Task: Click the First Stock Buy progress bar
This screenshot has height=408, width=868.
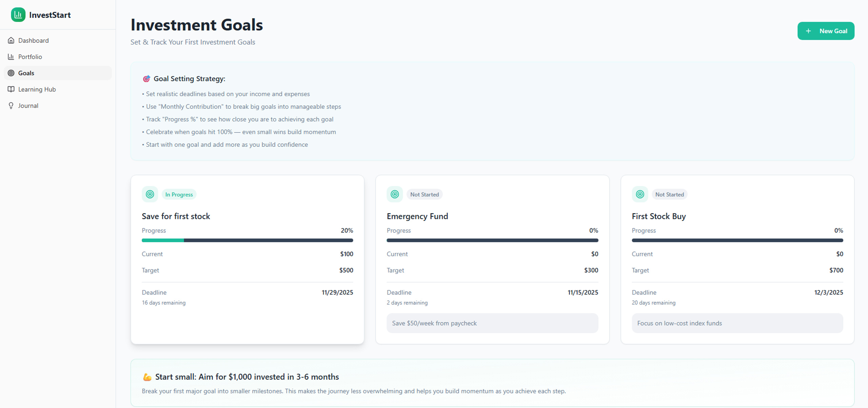Action: (x=737, y=240)
